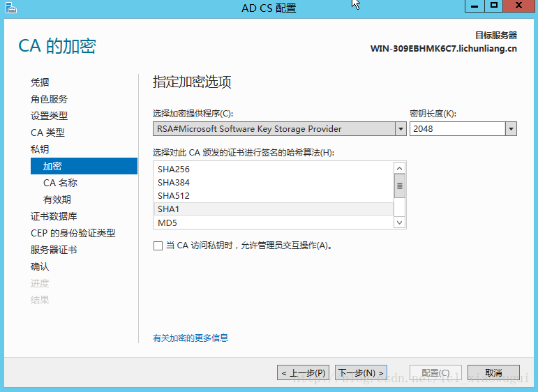The height and width of the screenshot is (392, 538).
Task: Minimize the AD CS 配置 window
Action: point(475,6)
